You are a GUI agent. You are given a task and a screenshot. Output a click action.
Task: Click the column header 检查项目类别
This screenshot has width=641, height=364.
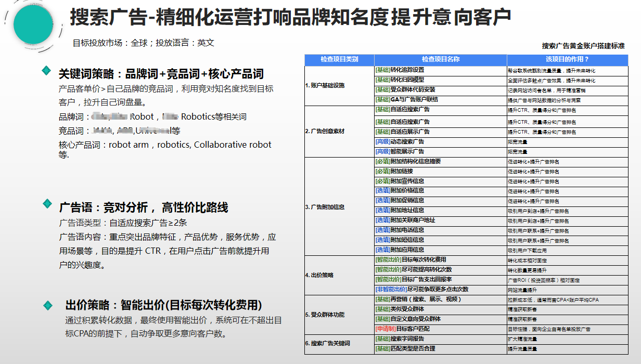[x=339, y=59]
